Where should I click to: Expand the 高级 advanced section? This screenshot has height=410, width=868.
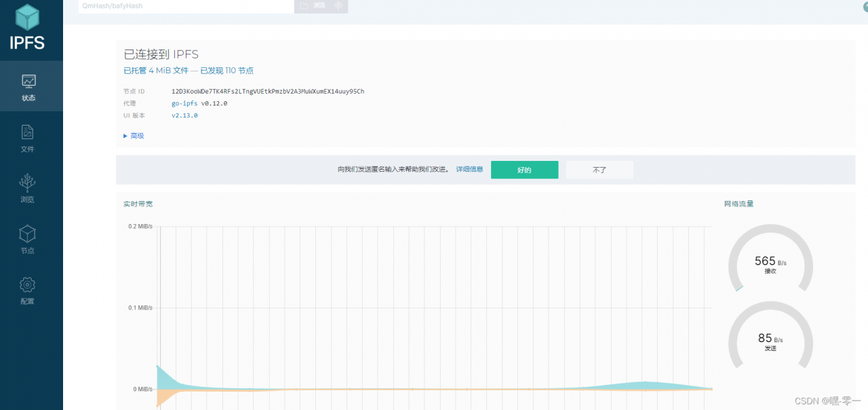click(x=134, y=136)
